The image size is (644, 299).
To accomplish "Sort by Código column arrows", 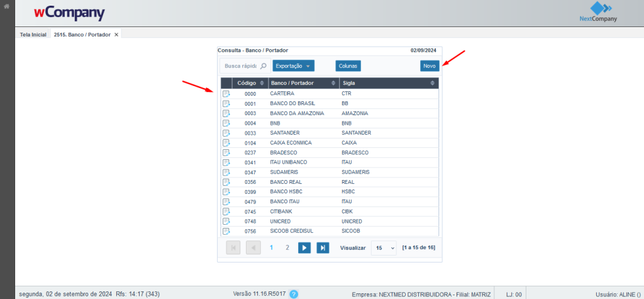I will [x=262, y=83].
